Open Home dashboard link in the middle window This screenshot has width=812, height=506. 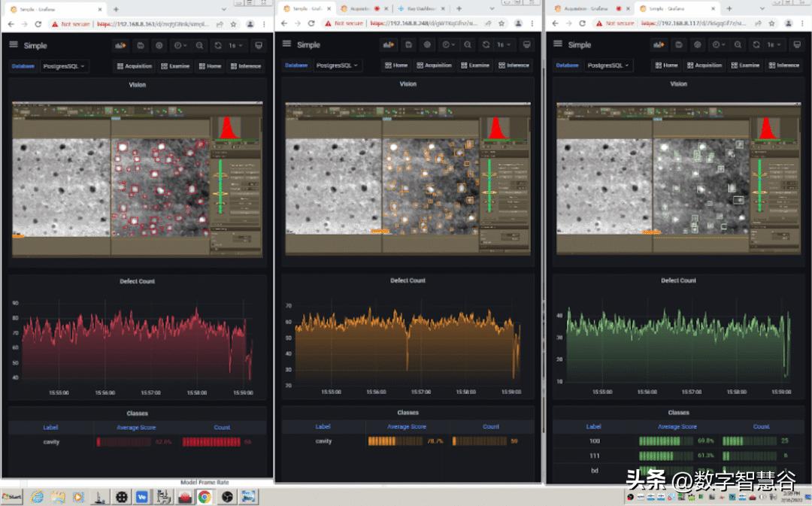396,65
